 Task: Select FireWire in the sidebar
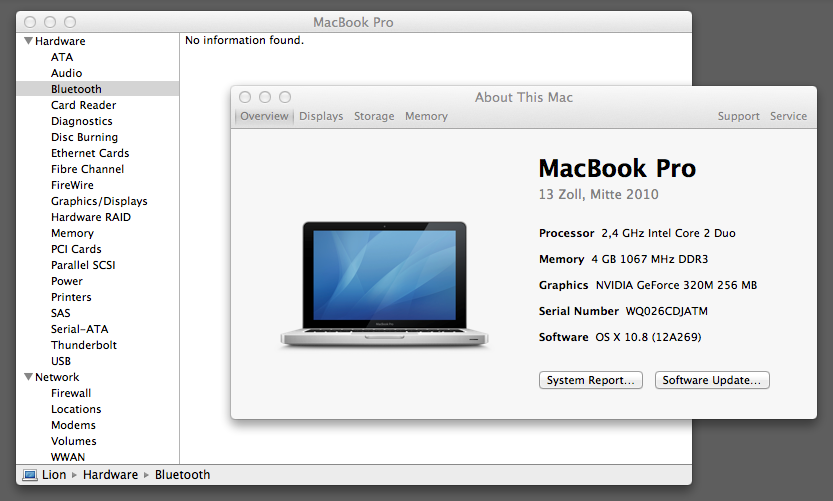(72, 185)
